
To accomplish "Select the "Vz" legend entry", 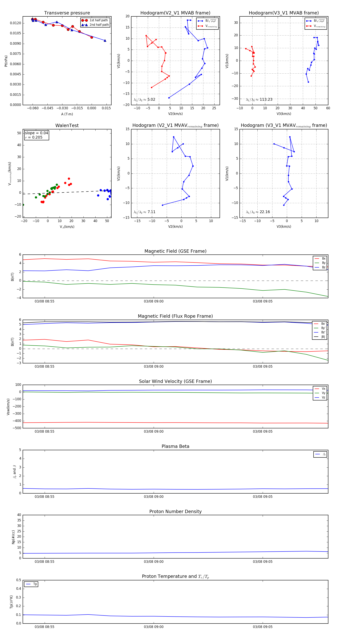I will (320, 398).
